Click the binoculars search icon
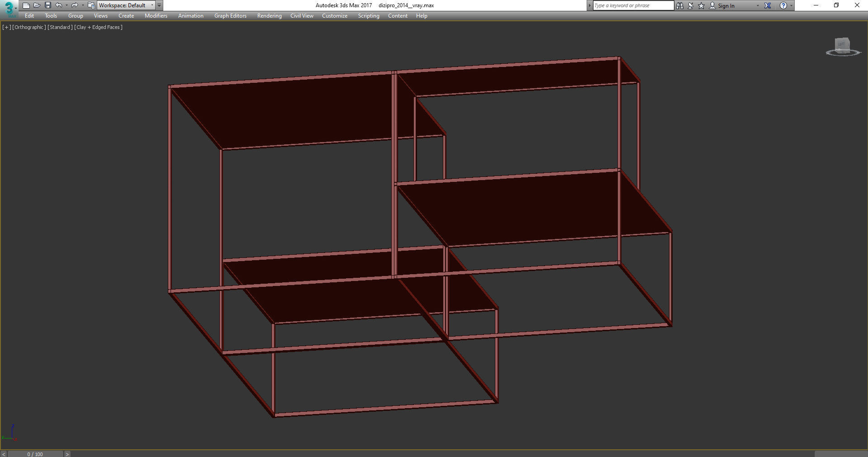868x457 pixels. [x=679, y=5]
